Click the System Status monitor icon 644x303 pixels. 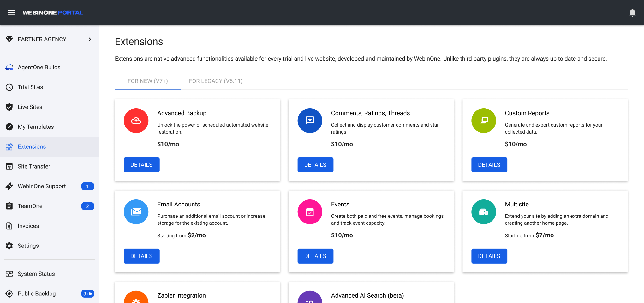9,274
